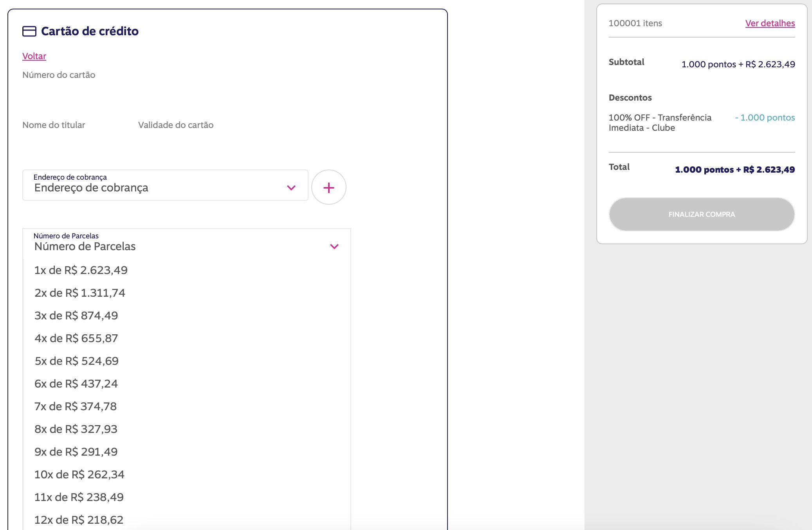Pick the 6x de R$ 437,24 option
Screen dimensions: 812x530
(187, 384)
